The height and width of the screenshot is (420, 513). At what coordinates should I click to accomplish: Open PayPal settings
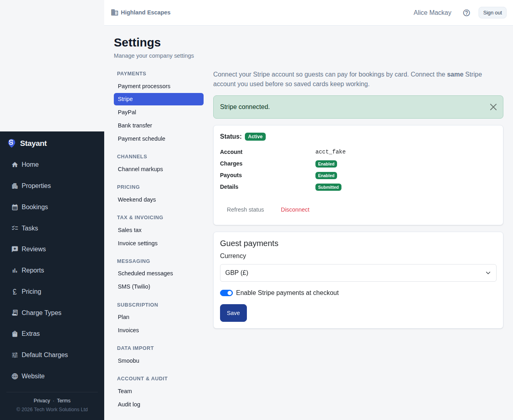tap(159, 112)
